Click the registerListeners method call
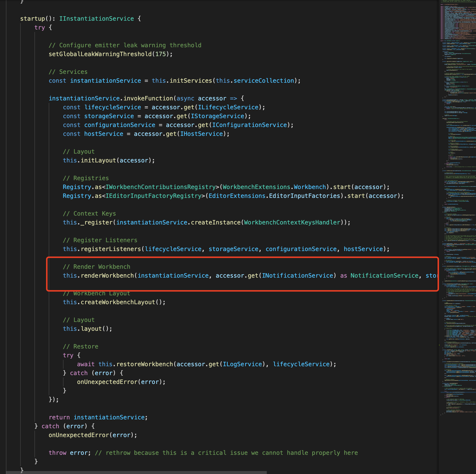 click(111, 249)
